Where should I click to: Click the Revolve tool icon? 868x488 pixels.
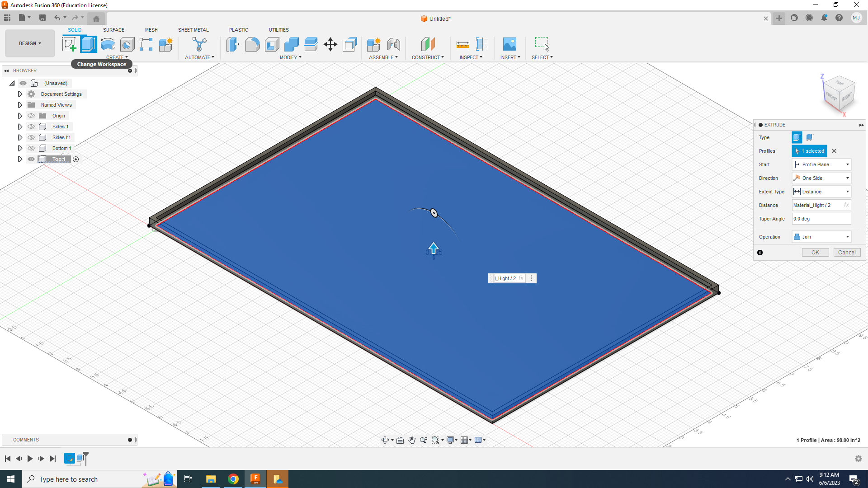click(108, 44)
